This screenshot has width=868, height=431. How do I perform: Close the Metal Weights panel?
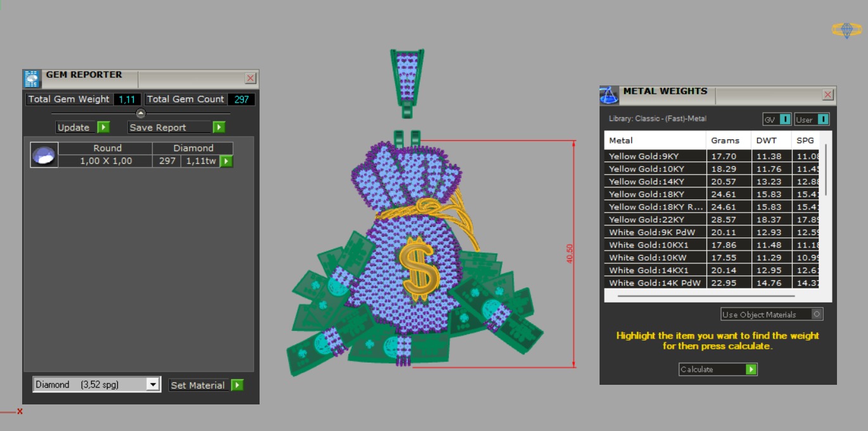[828, 94]
